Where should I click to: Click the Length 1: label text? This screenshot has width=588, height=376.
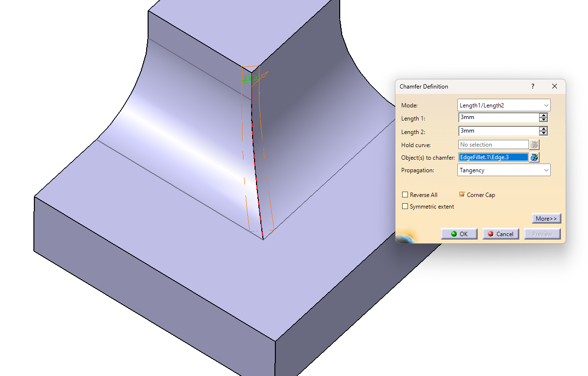coord(413,119)
